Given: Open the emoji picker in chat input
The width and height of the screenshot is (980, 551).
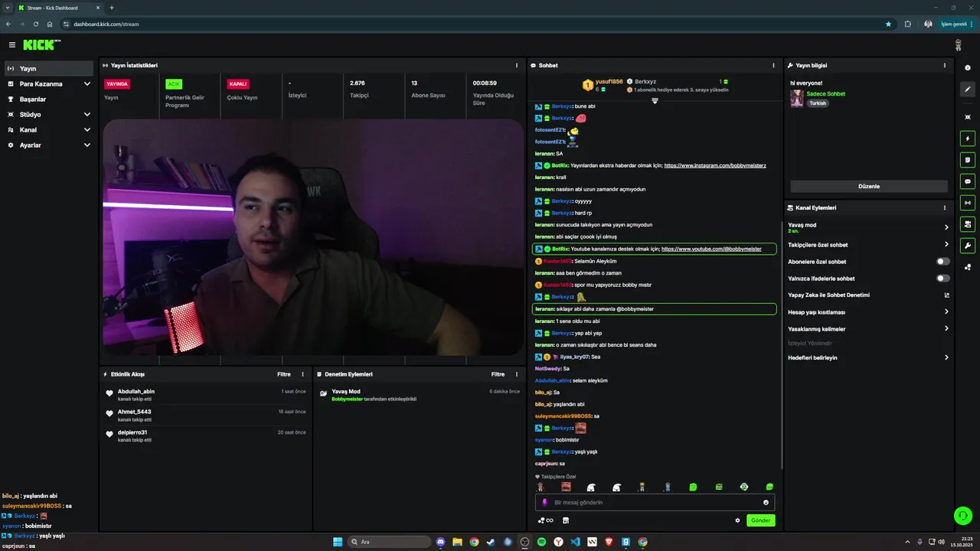Looking at the screenshot, I should point(766,503).
